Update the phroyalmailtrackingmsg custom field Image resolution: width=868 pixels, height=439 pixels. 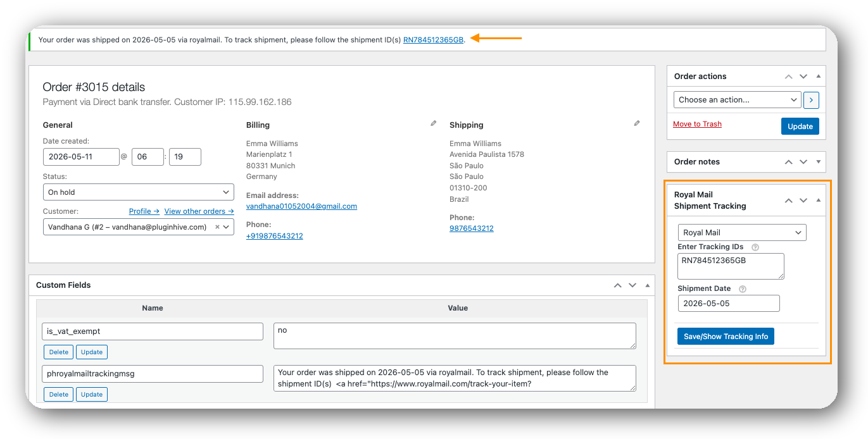click(x=92, y=395)
